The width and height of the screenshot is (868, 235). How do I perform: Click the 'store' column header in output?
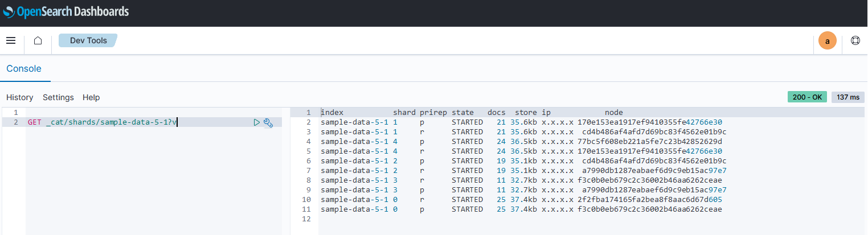[526, 113]
